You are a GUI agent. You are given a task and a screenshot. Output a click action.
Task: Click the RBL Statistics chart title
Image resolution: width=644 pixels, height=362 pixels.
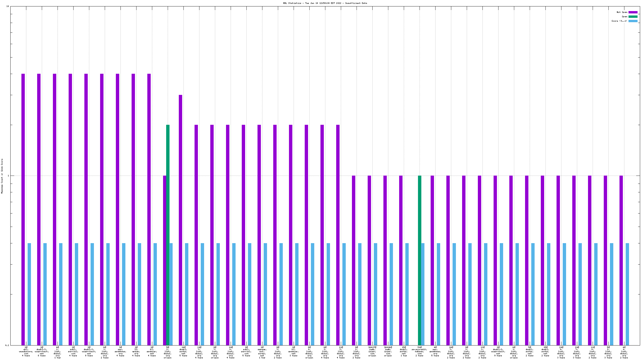pyautogui.click(x=325, y=3)
